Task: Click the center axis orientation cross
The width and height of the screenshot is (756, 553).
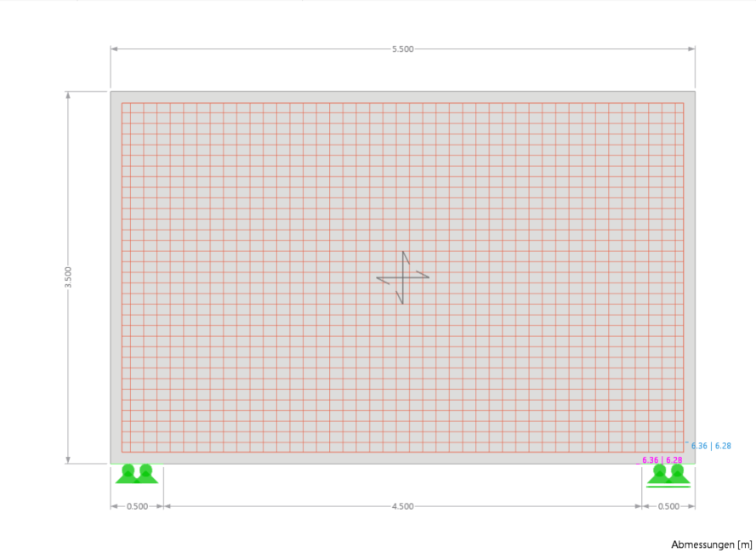Action: (401, 276)
